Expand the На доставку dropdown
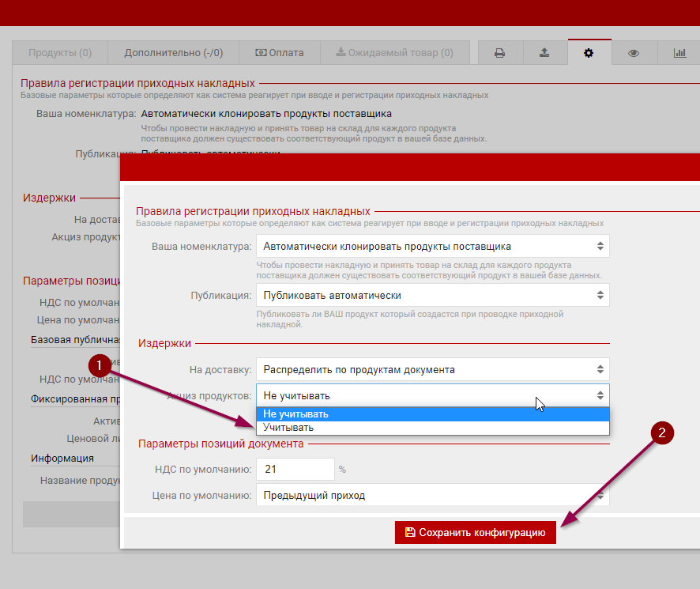 pos(432,369)
